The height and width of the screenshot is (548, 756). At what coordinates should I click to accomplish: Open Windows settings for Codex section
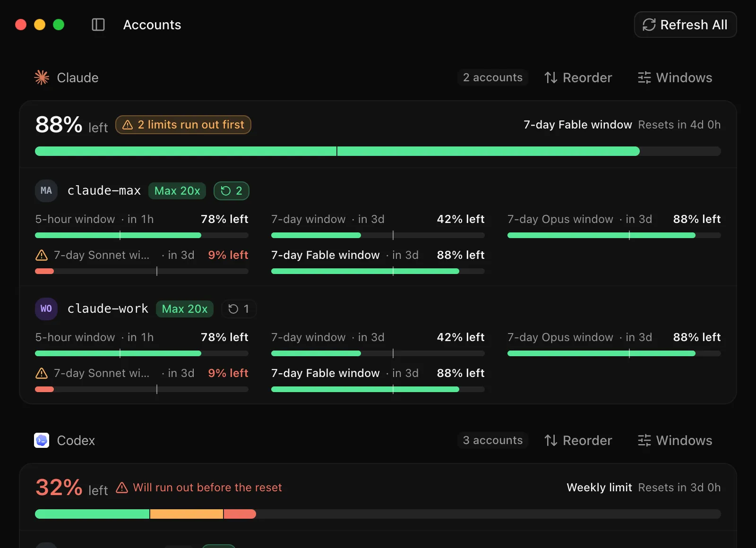[675, 440]
